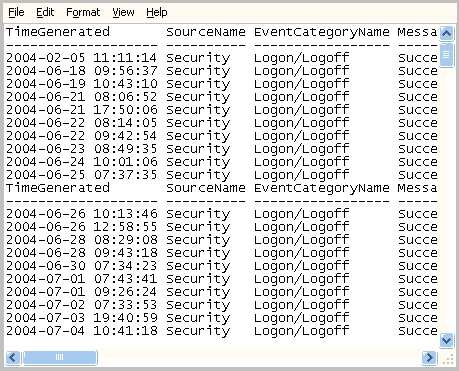Click Security in the 2004-06-30 row

coord(198,267)
